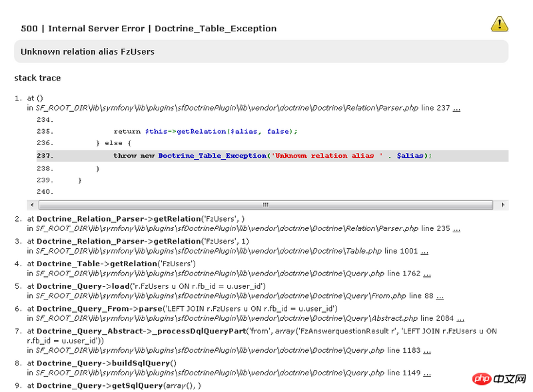Expand source for Table.php line 1001 ellipsis
The image size is (533, 392).
424,252
